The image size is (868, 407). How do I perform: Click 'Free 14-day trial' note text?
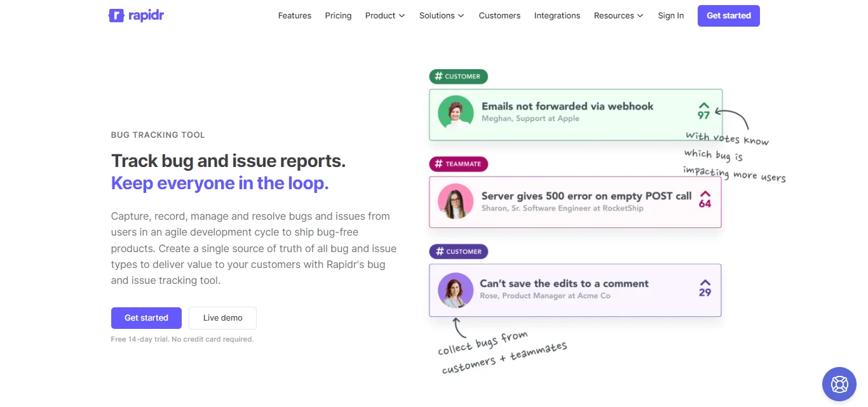tap(182, 339)
